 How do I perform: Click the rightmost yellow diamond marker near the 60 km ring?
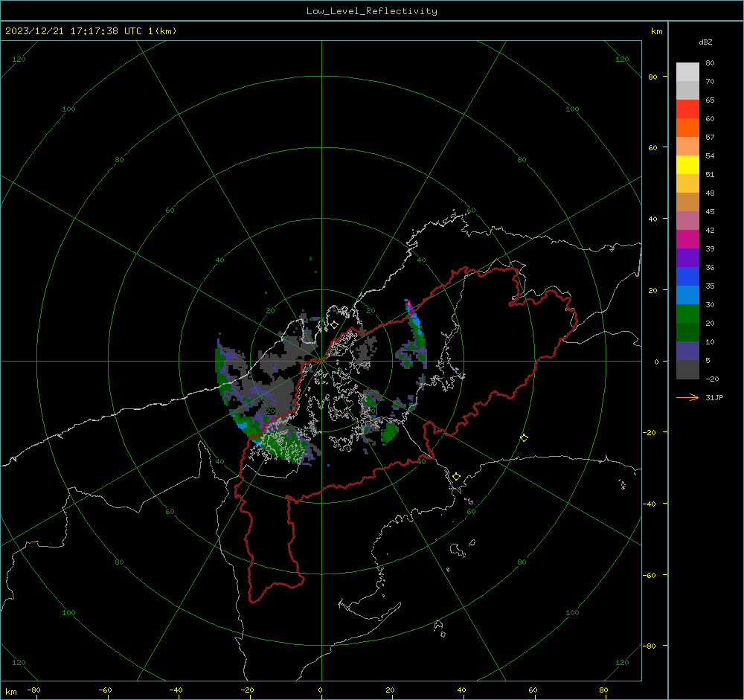click(524, 438)
